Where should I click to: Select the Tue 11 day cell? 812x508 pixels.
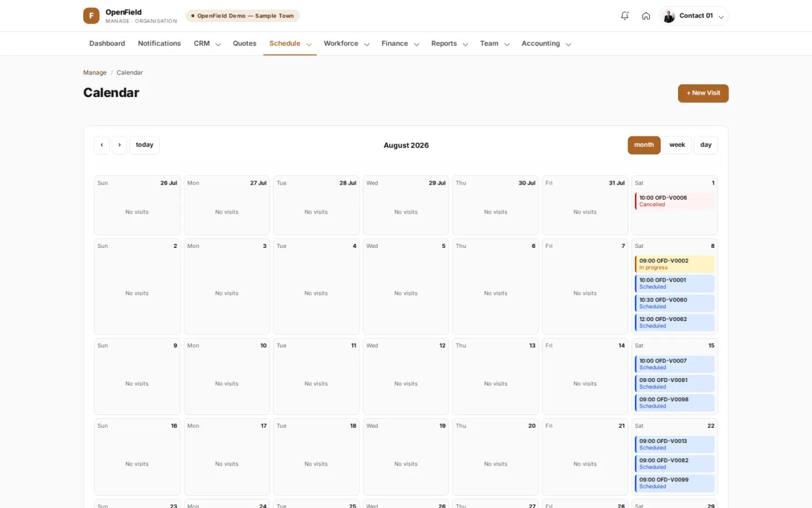[316, 377]
